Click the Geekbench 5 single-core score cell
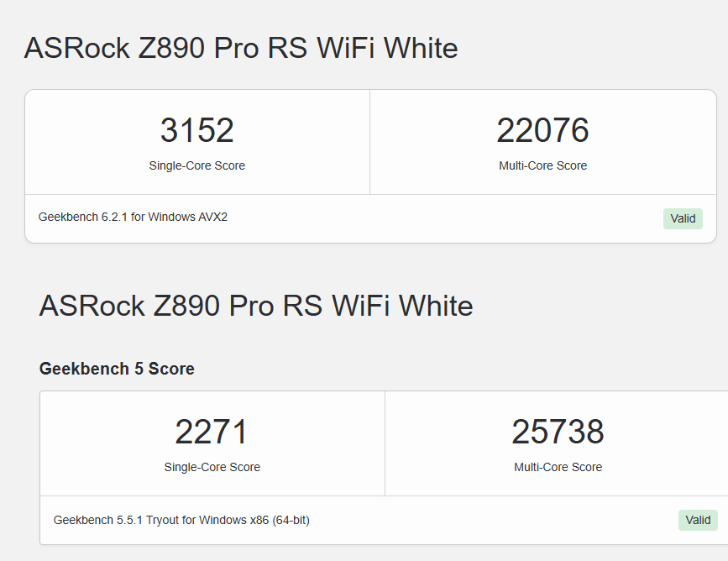The image size is (728, 561). [212, 443]
